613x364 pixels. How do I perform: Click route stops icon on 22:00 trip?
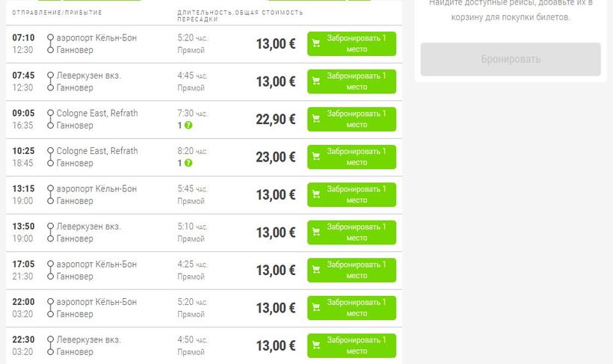click(50, 308)
